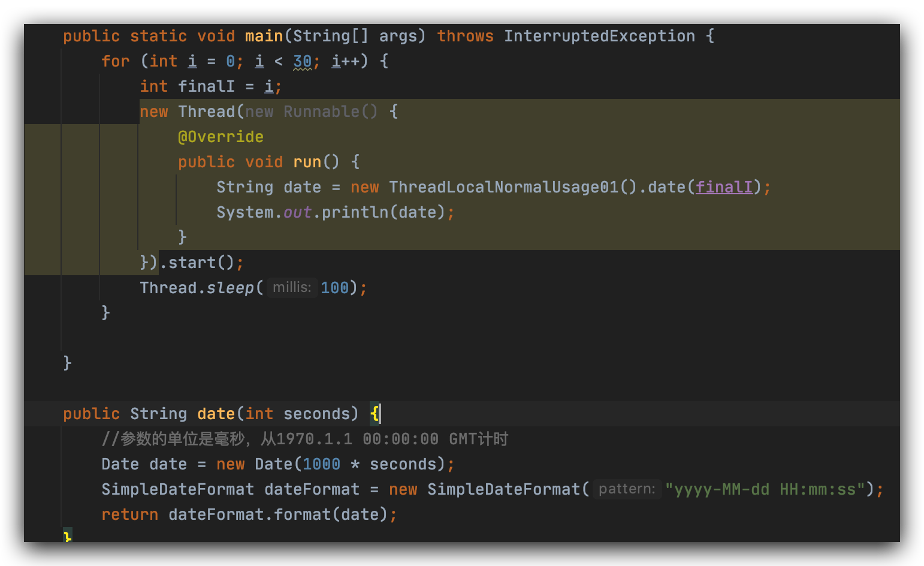The height and width of the screenshot is (566, 924).
Task: Click the 'millis:' parameter hint
Action: click(292, 288)
